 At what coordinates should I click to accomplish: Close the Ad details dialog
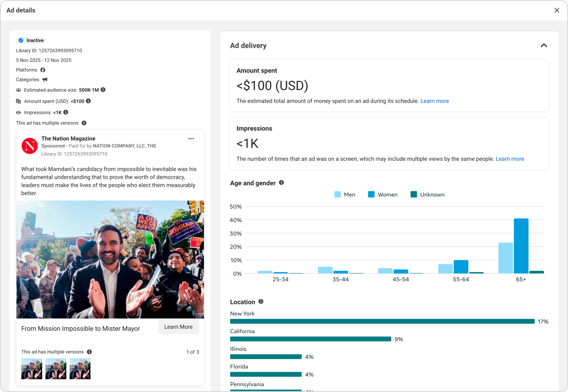point(556,10)
